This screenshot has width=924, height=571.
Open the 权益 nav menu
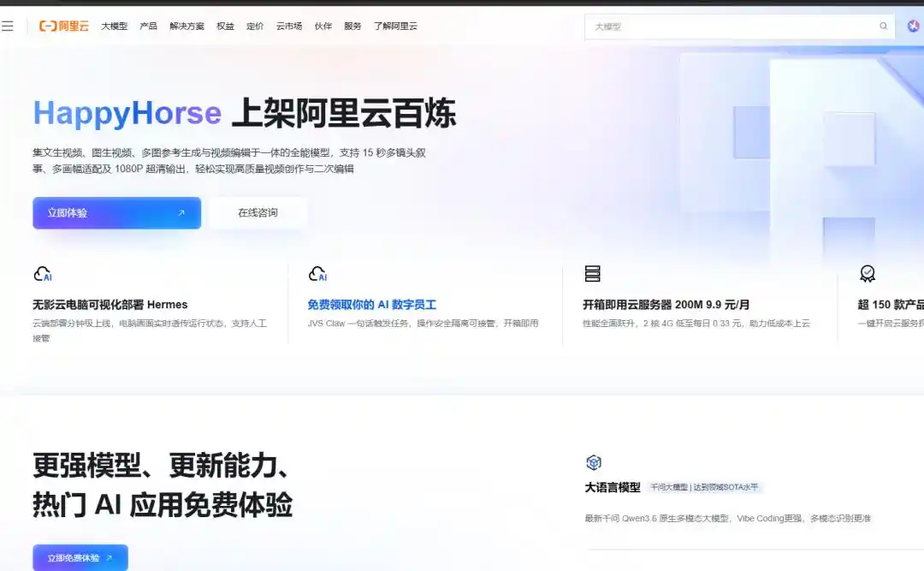pyautogui.click(x=225, y=26)
